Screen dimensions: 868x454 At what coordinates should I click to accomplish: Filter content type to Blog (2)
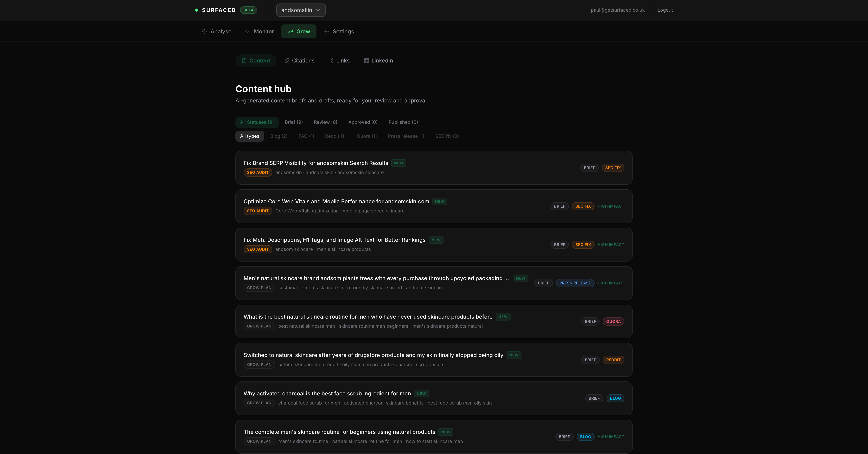pos(279,136)
